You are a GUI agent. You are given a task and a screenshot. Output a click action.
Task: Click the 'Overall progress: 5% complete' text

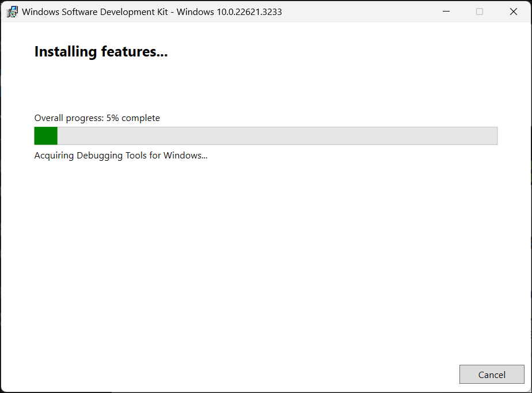97,118
